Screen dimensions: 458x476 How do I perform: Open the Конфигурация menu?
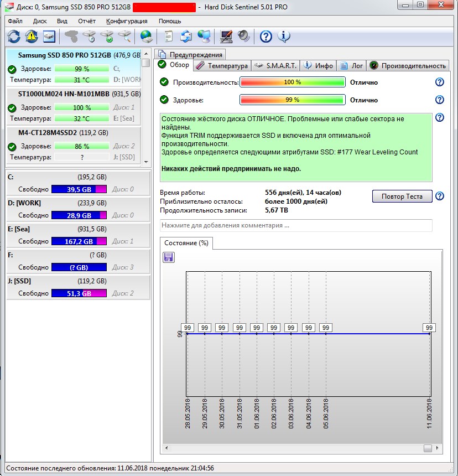pyautogui.click(x=127, y=21)
